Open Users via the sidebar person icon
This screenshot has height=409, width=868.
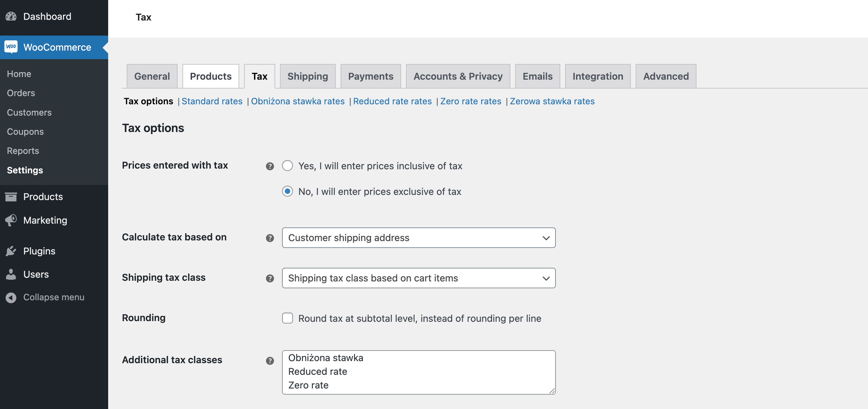[11, 274]
